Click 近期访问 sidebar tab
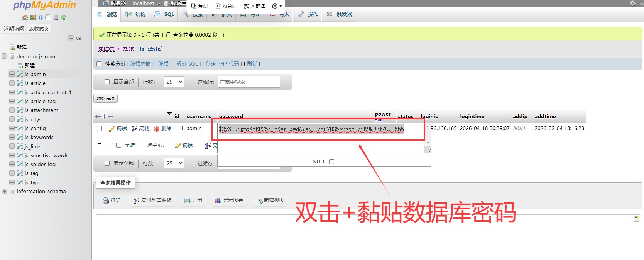Viewport: 644px width, 260px height. [14, 29]
